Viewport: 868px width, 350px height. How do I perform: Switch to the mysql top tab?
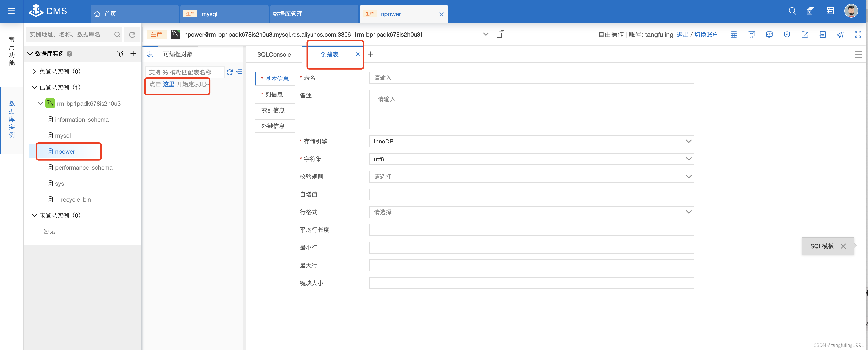click(225, 14)
